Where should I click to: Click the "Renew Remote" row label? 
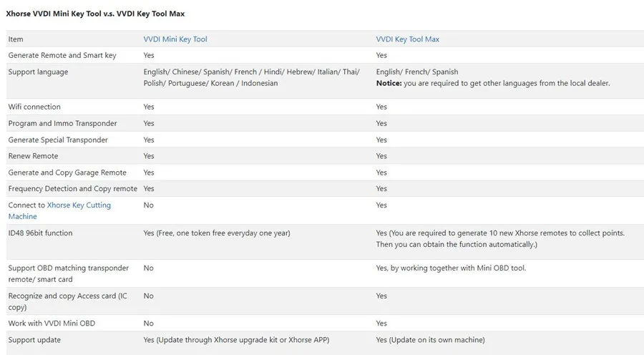point(34,156)
